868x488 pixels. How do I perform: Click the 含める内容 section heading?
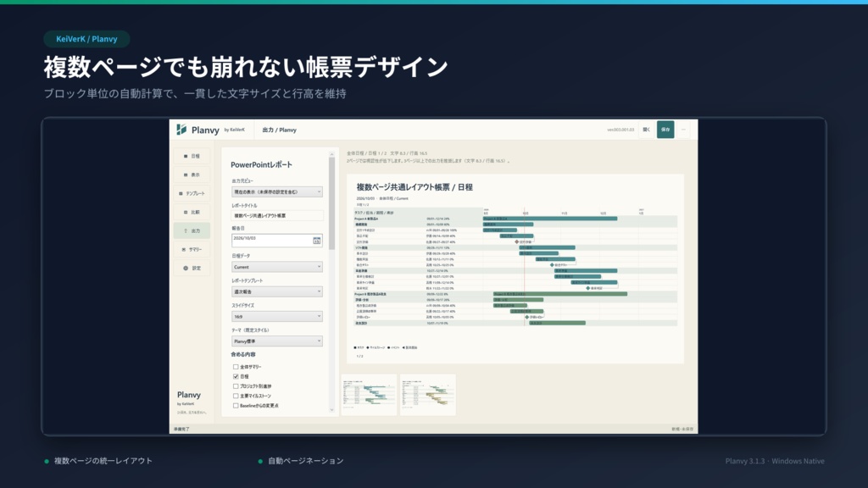coord(243,355)
